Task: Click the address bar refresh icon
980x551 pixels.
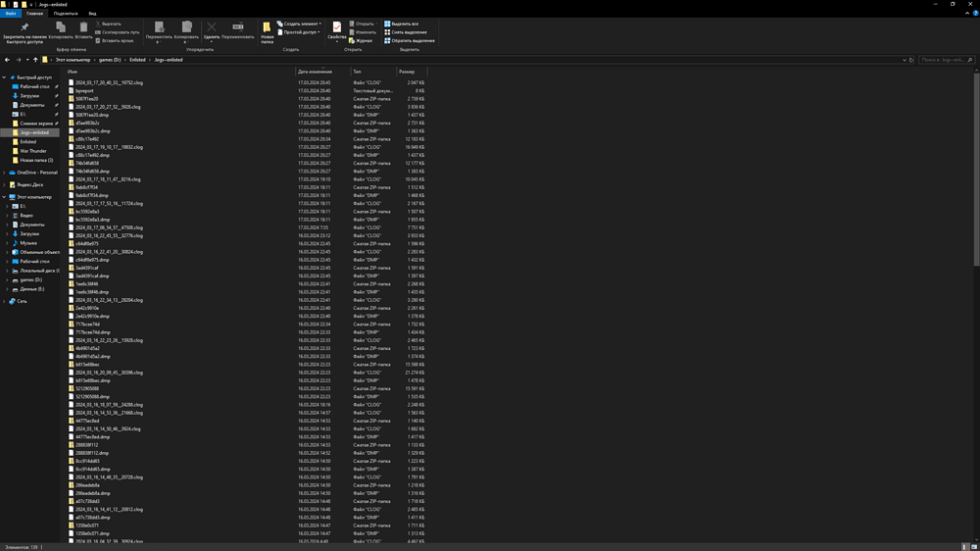Action: (x=911, y=60)
